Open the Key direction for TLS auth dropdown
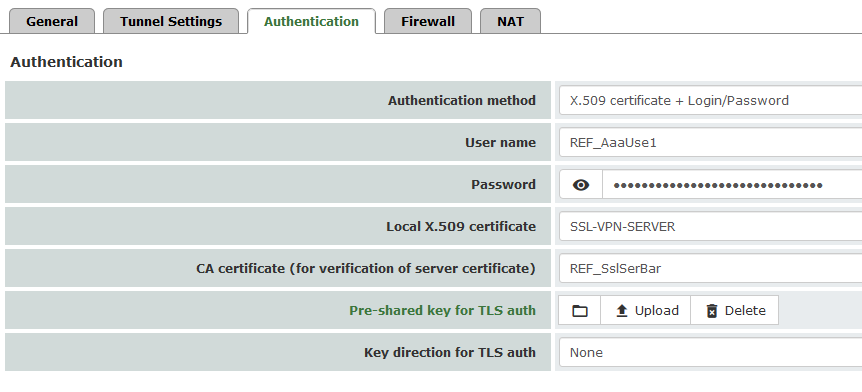This screenshot has width=862, height=392. click(710, 352)
